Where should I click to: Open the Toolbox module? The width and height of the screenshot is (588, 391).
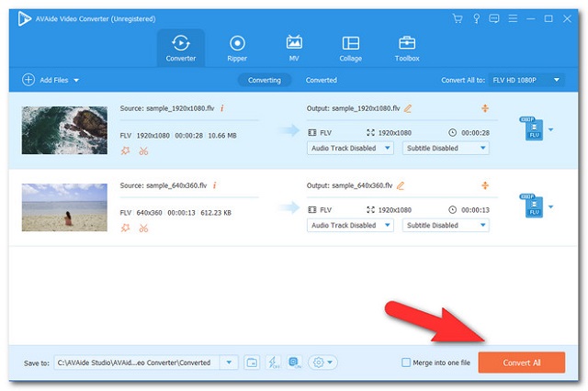coord(407,48)
